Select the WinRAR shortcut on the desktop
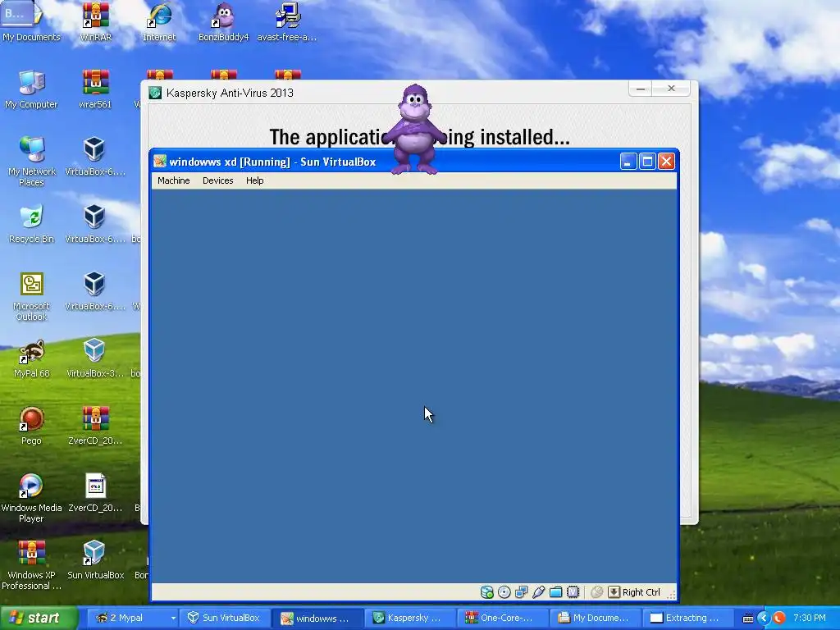 95,22
